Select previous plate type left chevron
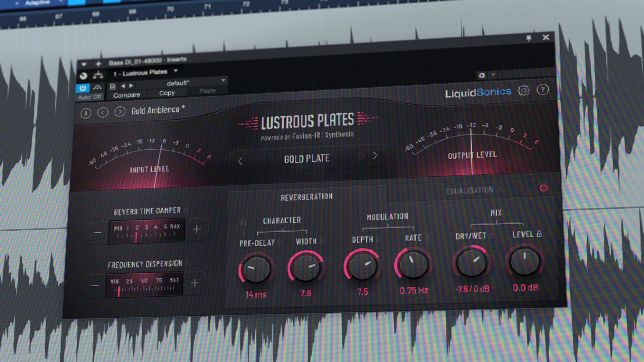Screen dimensions: 644x362 (240, 161)
